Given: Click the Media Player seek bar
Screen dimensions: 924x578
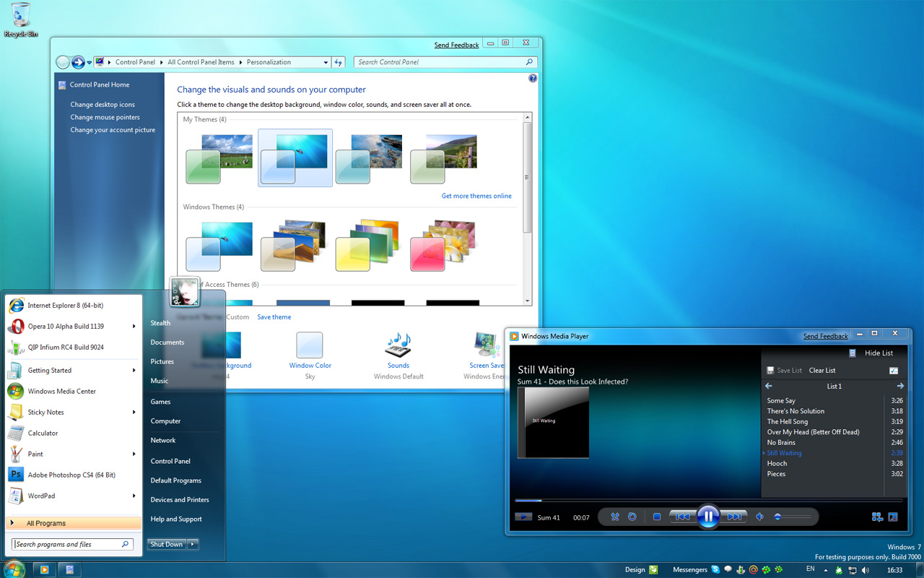Looking at the screenshot, I should coord(708,500).
